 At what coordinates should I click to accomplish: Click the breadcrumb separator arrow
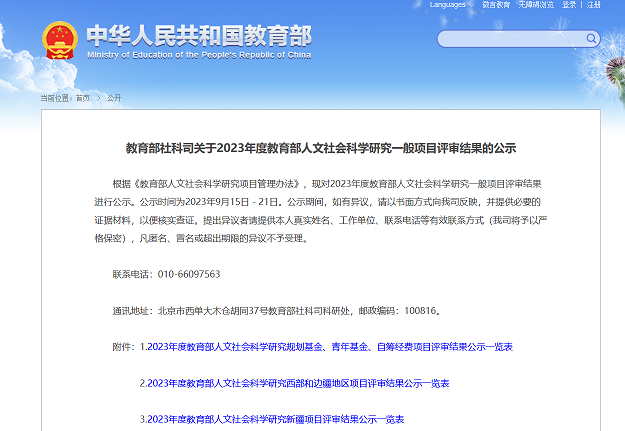coord(97,98)
